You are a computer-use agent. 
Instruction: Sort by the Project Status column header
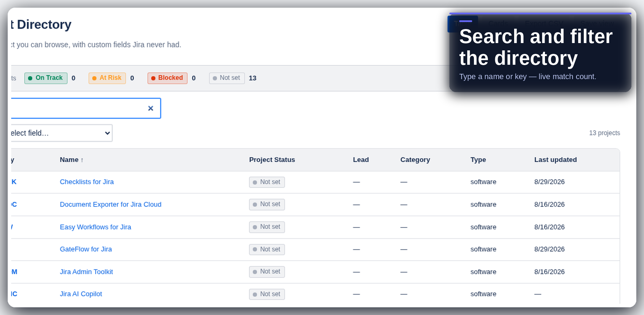(272, 160)
